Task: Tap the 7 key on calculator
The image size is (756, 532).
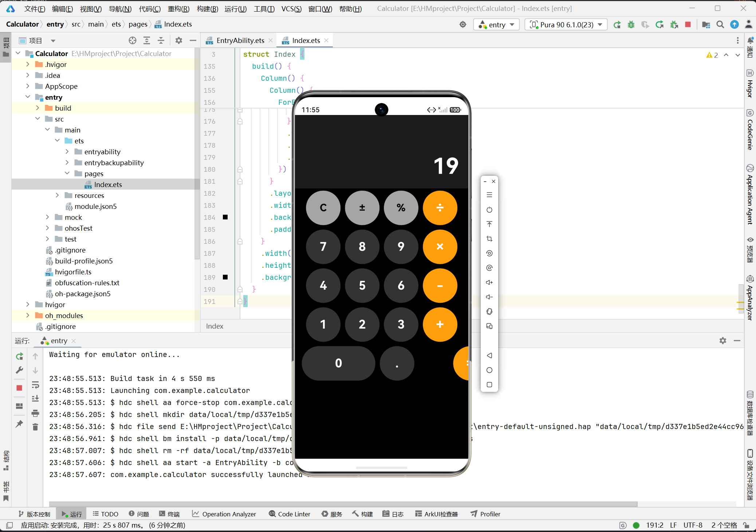Action: (x=323, y=247)
